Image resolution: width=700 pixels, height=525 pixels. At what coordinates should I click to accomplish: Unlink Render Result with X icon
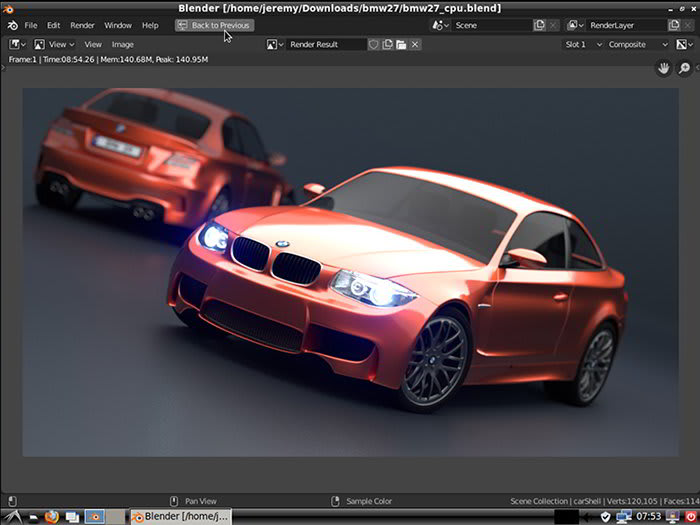point(415,44)
